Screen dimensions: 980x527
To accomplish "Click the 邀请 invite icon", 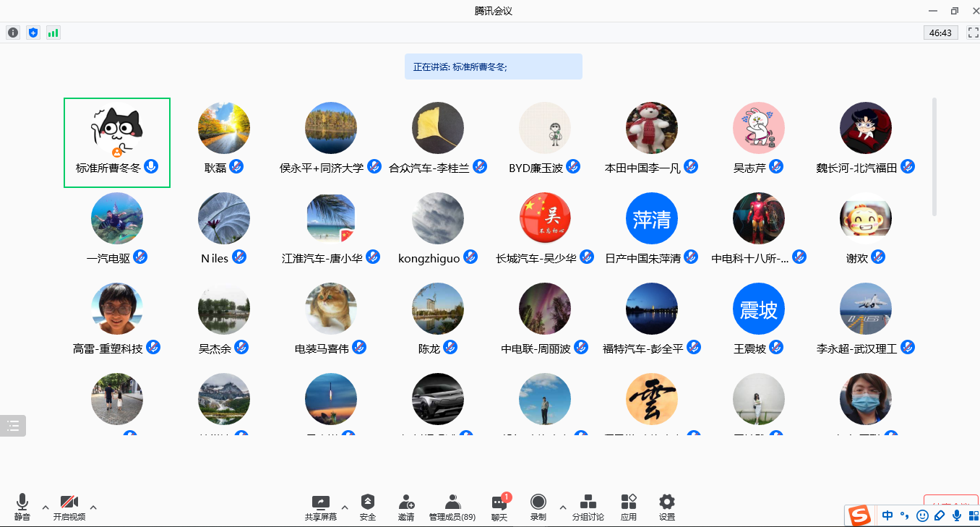I will (x=406, y=506).
